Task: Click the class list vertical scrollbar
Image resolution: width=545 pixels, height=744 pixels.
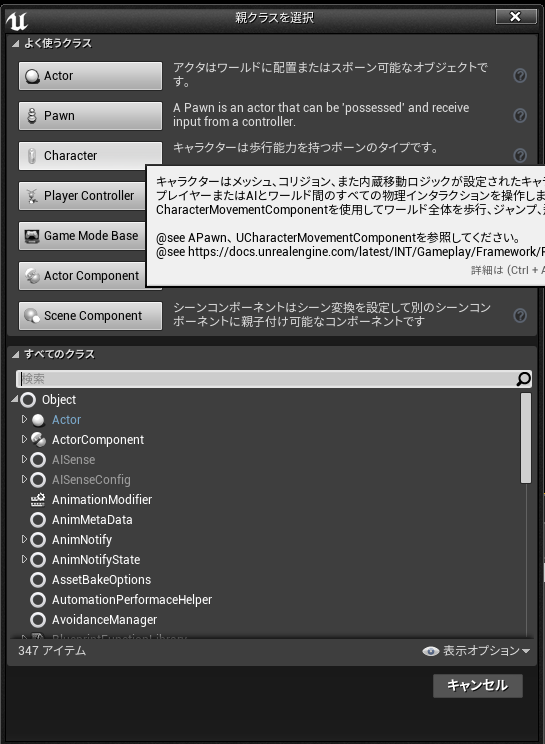Action: [x=526, y=438]
